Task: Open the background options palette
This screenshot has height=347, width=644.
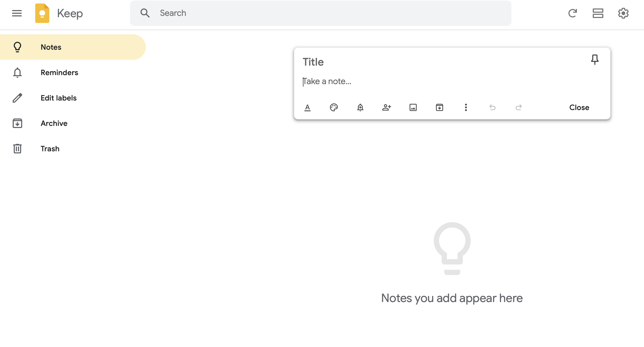Action: click(334, 107)
